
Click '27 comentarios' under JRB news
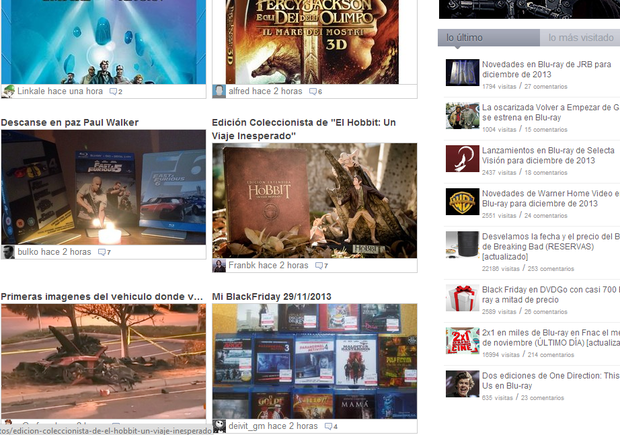(546, 87)
